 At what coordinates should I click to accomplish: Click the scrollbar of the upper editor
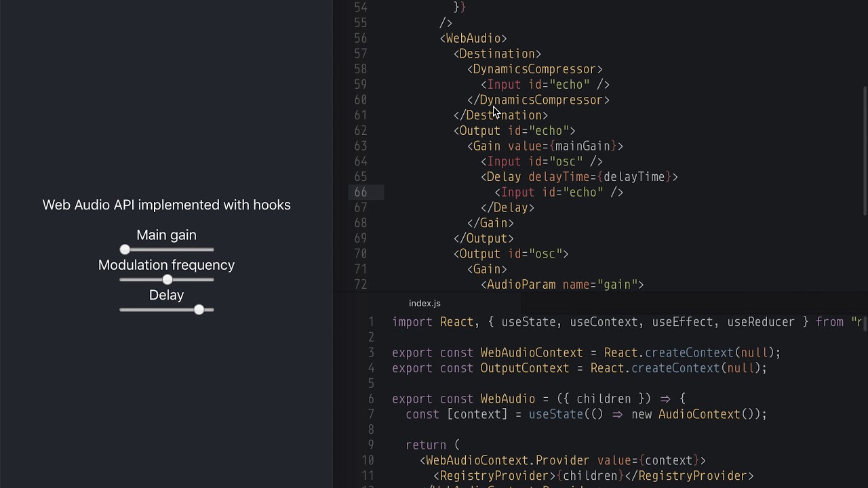point(865,151)
